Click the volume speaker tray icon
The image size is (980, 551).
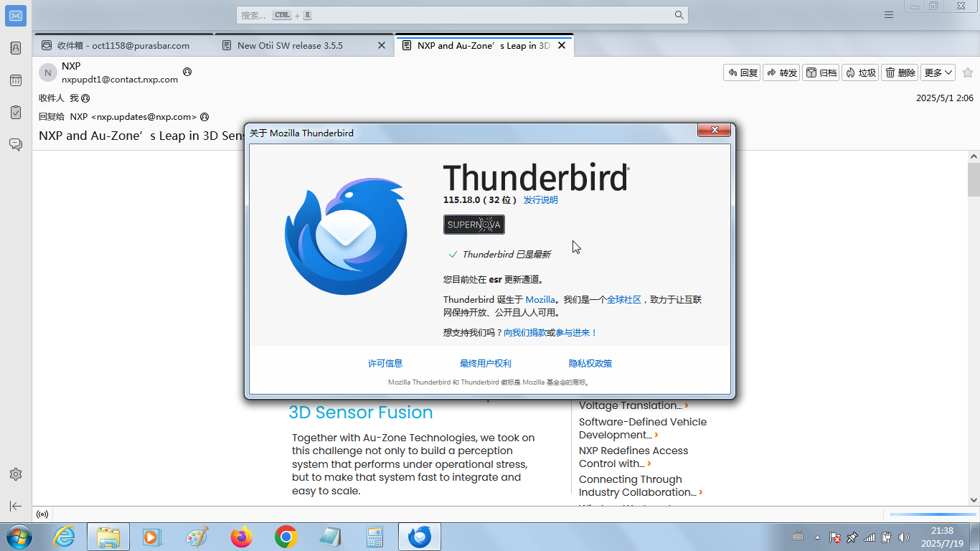[903, 537]
